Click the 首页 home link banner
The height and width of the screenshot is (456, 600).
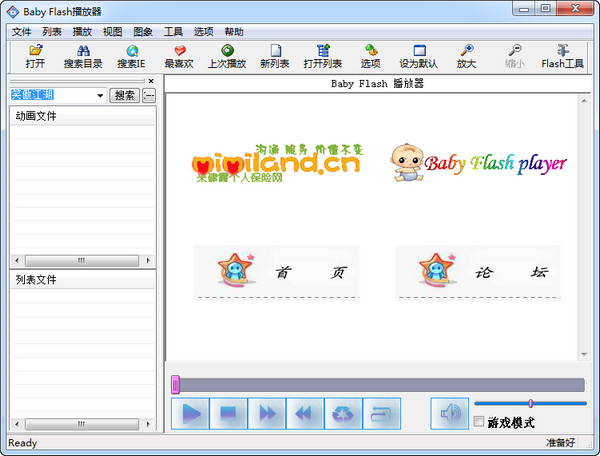277,272
